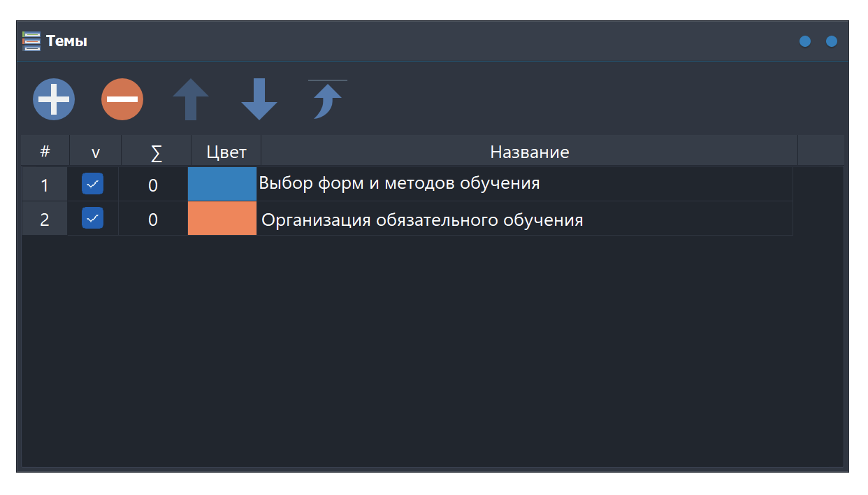868x495 pixels.
Task: Click the sum value 0 in row 2
Action: click(153, 220)
